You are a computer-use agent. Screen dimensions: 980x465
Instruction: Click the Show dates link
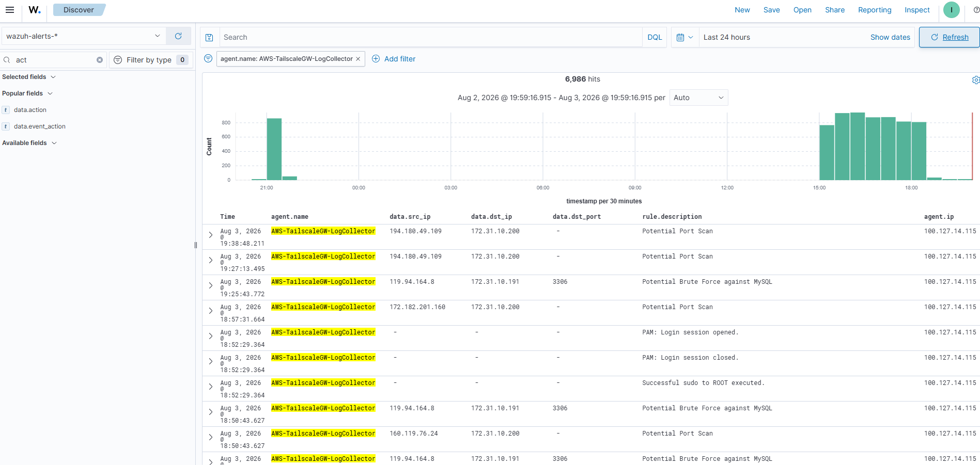click(890, 37)
